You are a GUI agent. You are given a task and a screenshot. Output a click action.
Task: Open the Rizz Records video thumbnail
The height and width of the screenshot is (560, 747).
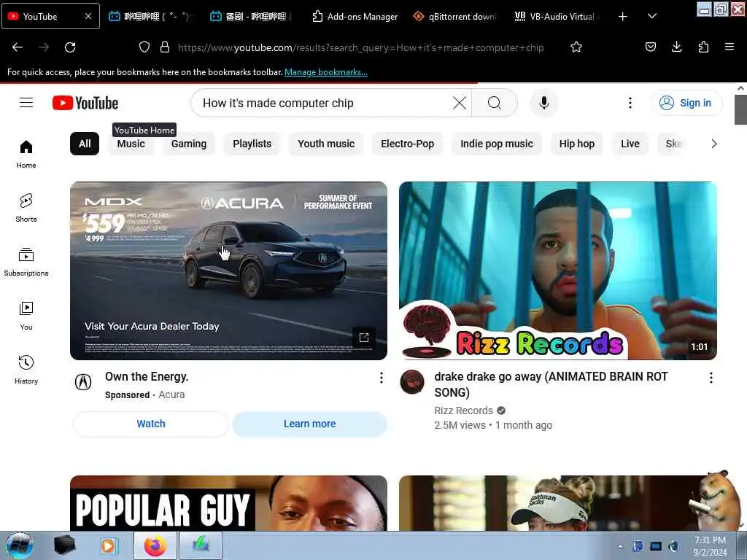click(x=558, y=271)
